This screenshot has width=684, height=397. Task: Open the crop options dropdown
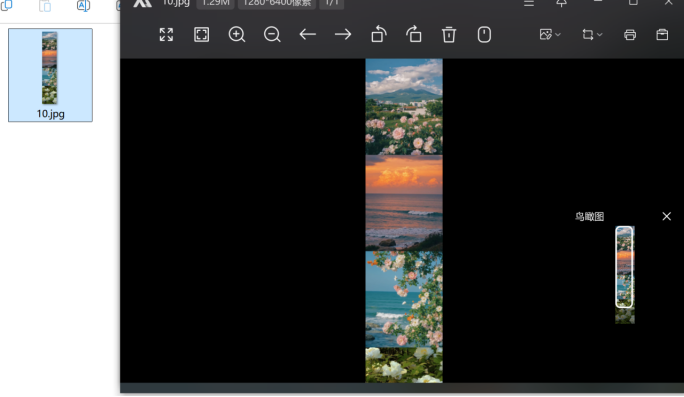(x=592, y=34)
